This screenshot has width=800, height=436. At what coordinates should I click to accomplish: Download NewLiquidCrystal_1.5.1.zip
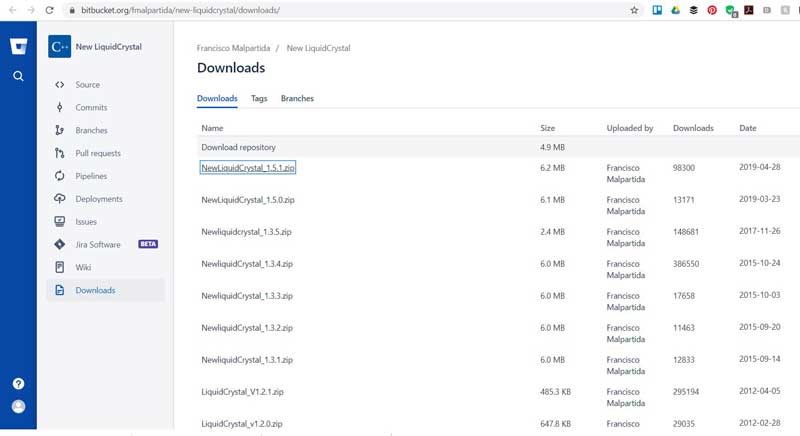247,168
